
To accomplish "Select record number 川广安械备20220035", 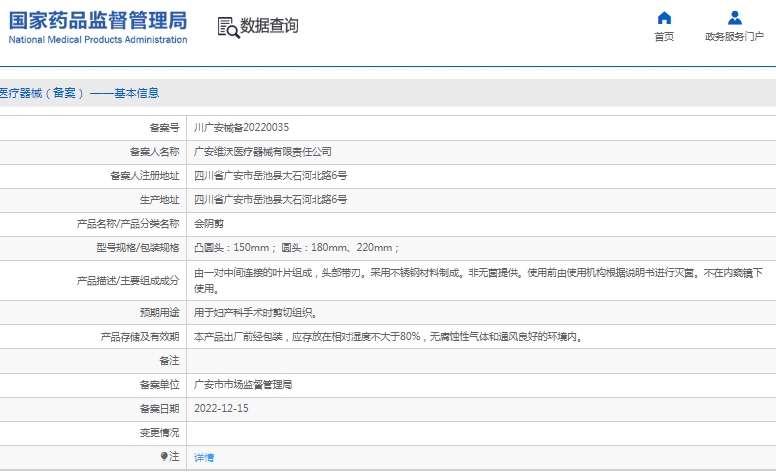I will (242, 128).
